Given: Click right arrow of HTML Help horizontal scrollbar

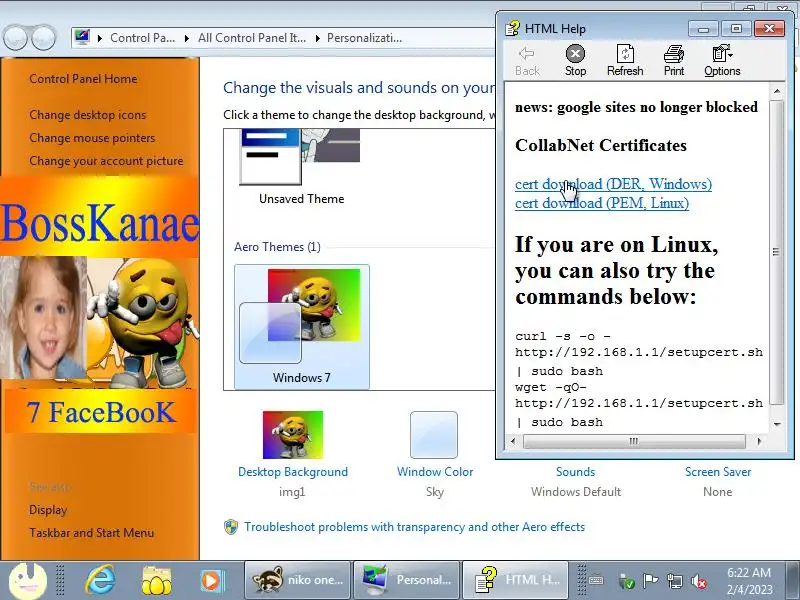Looking at the screenshot, I should click(759, 441).
